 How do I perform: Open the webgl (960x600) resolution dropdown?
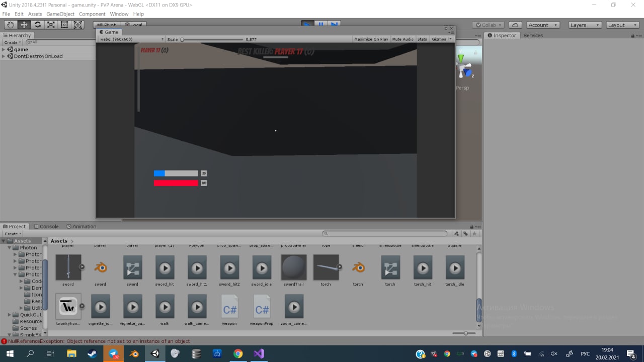pyautogui.click(x=131, y=39)
